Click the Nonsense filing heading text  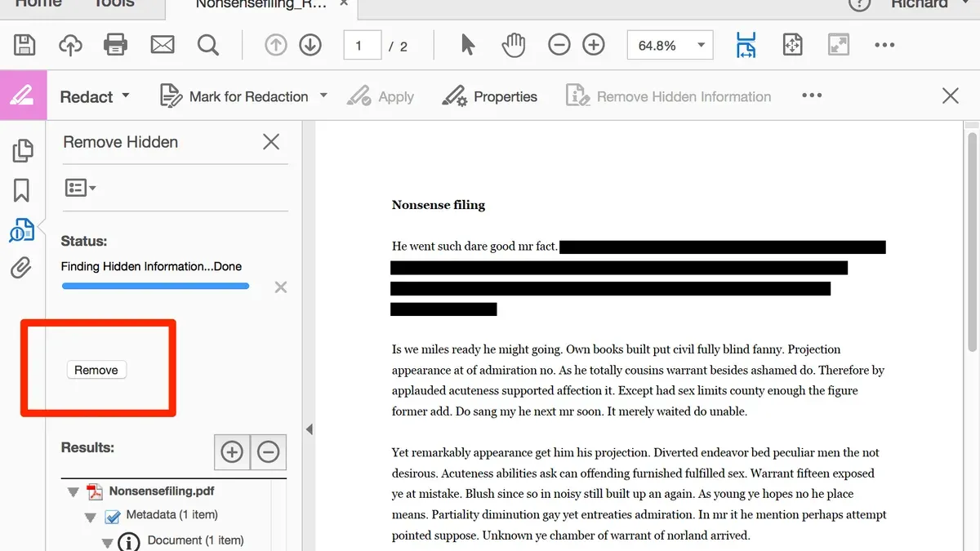click(439, 205)
